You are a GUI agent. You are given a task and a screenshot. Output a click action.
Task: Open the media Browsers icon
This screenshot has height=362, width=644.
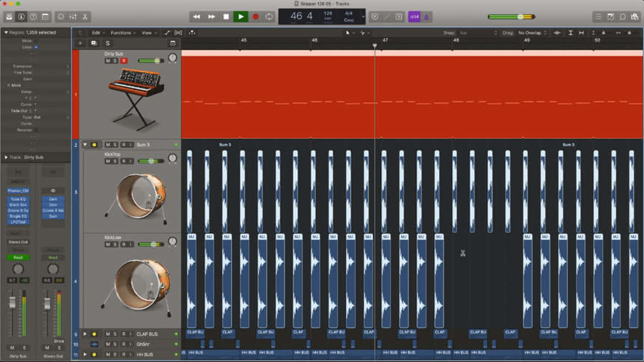pyautogui.click(x=635, y=17)
